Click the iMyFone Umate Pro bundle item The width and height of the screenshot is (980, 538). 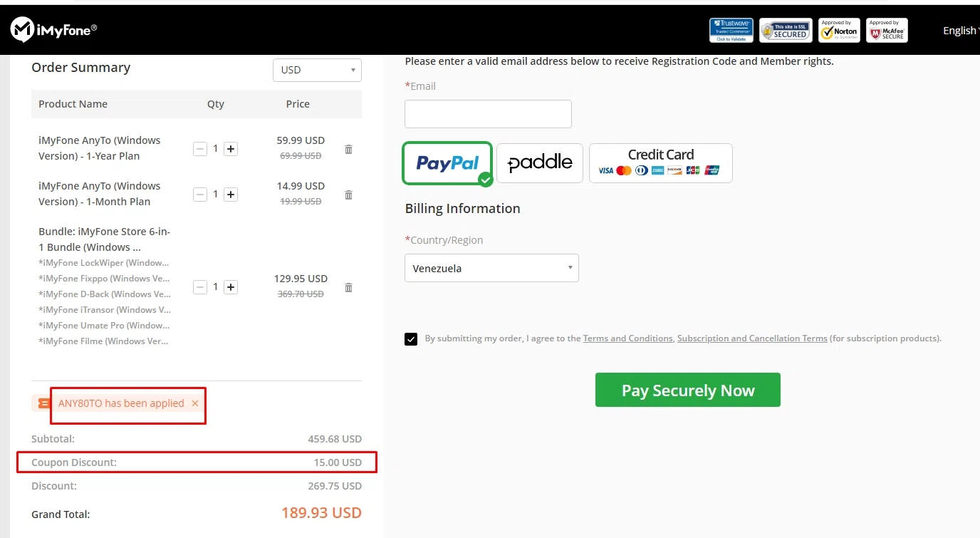[104, 326]
